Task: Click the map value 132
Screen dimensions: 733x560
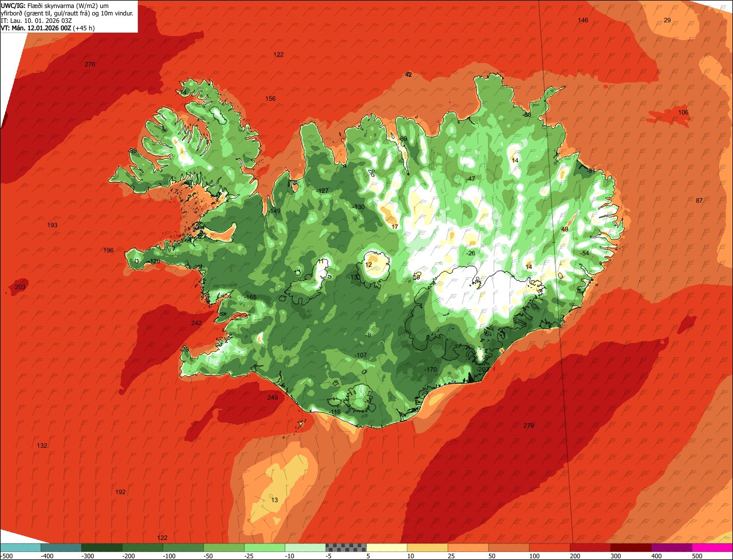Action: [42, 445]
